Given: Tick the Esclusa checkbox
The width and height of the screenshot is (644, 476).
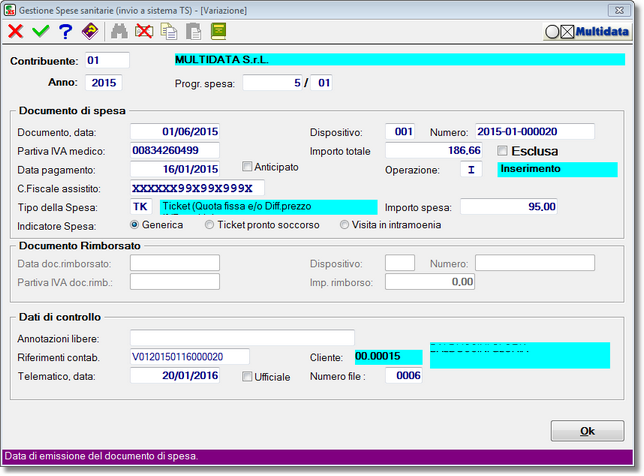Looking at the screenshot, I should click(502, 151).
